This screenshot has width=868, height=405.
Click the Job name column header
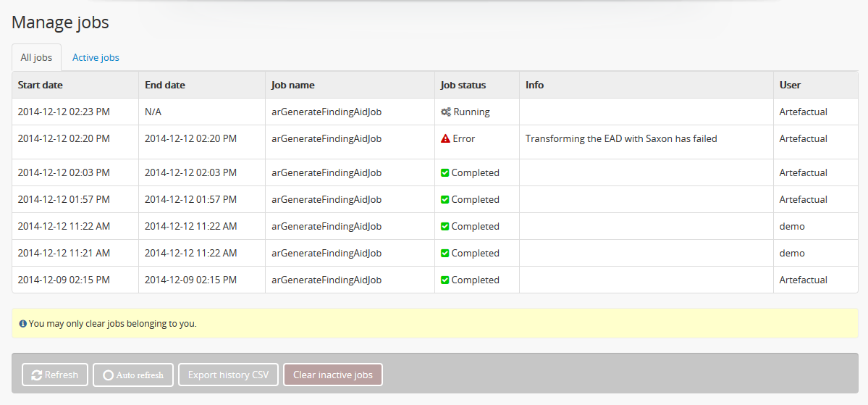293,85
